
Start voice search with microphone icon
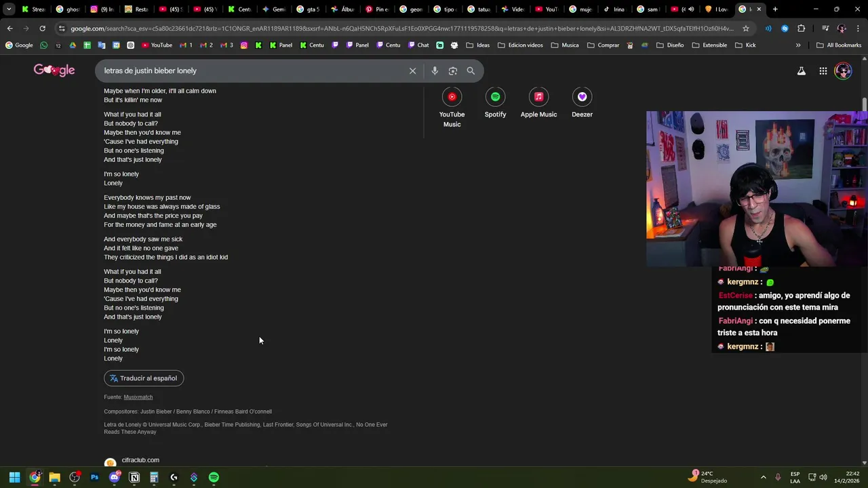[435, 70]
